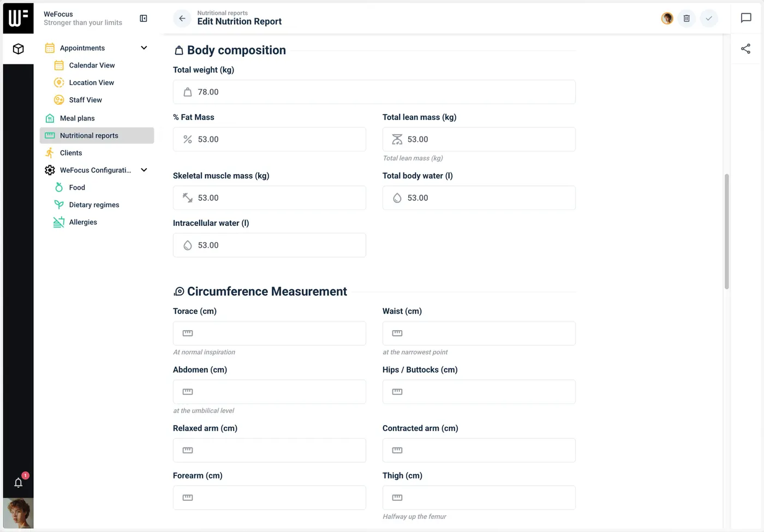Click the Circumference Measurement heading
The image size is (764, 532).
(267, 291)
